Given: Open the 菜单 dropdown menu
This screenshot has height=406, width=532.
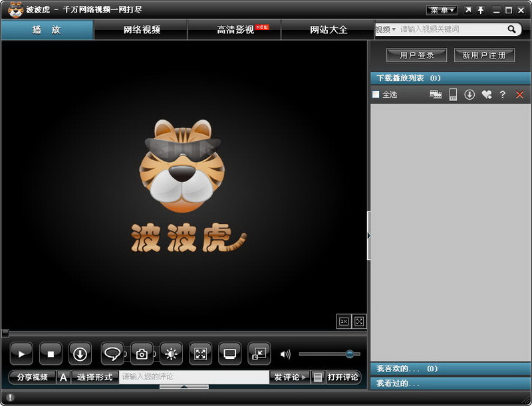Looking at the screenshot, I should pos(442,10).
